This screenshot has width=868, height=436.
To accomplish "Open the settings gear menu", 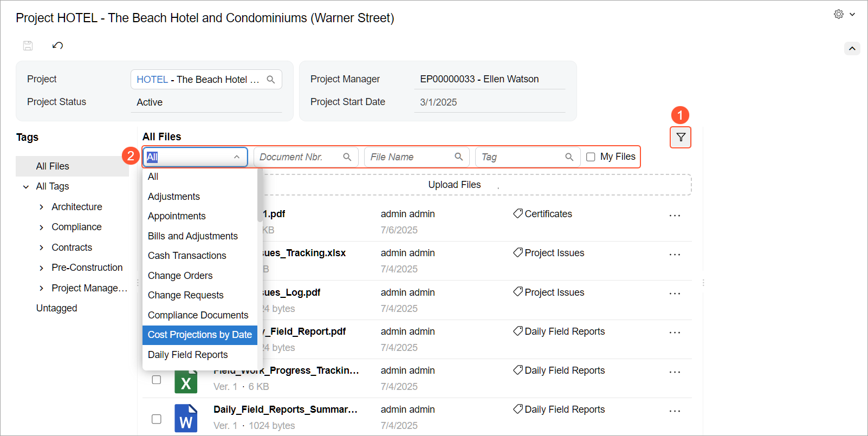I will pos(839,15).
